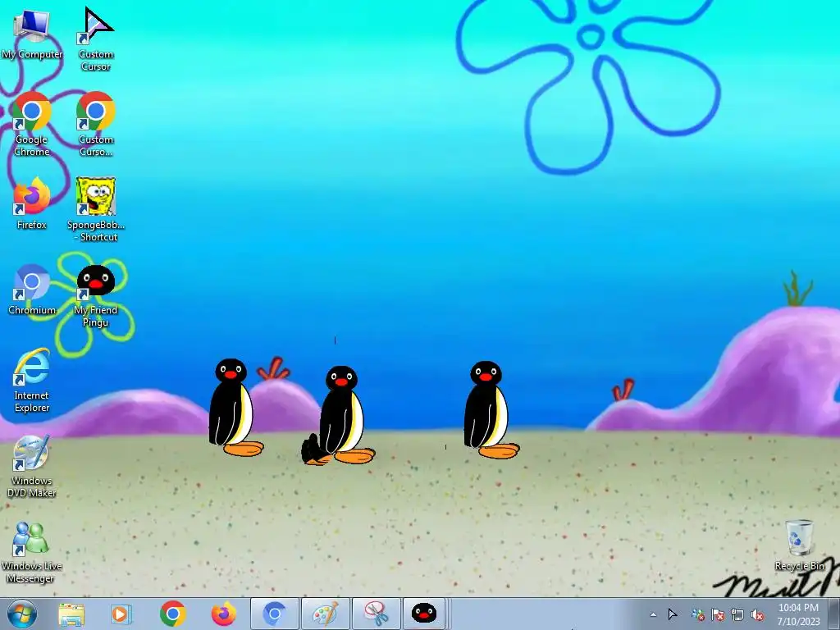Screen dimensions: 840x630
Task: Select the Google Chrome desktop shortcut
Action: pos(32,124)
